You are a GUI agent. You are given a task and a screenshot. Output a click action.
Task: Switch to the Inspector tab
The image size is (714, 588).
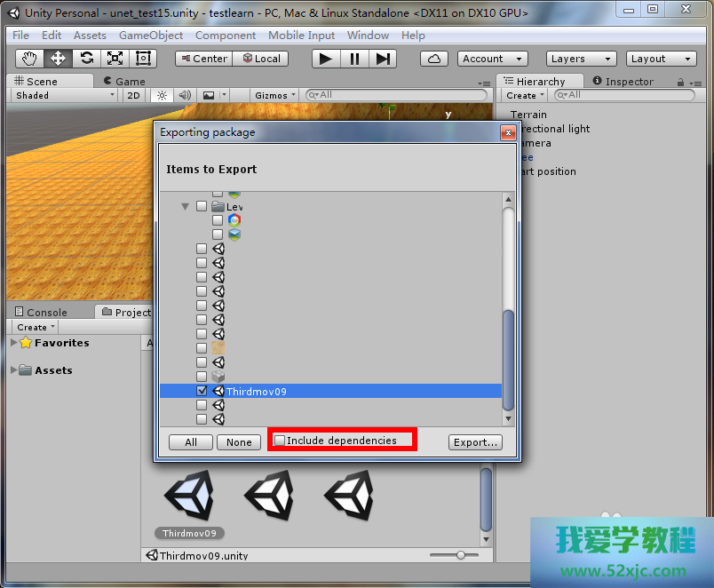click(x=628, y=82)
